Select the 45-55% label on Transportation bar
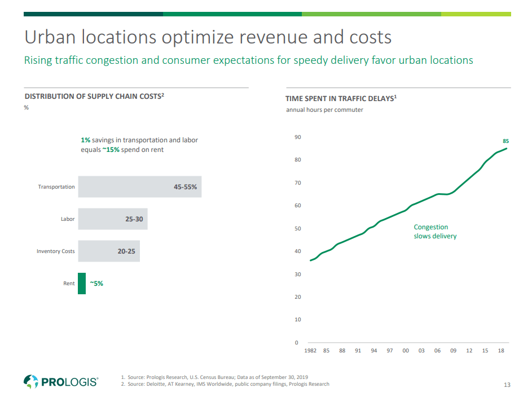532x401 pixels. coord(184,186)
